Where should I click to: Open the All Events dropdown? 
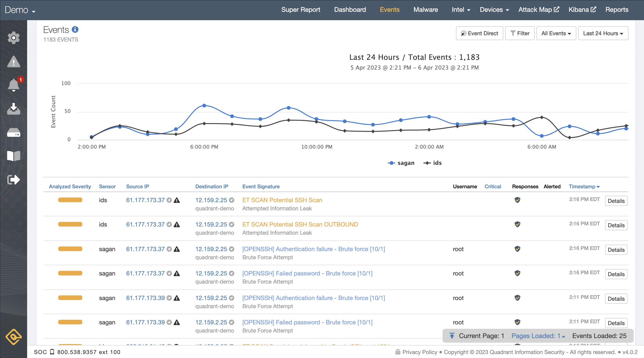click(556, 33)
